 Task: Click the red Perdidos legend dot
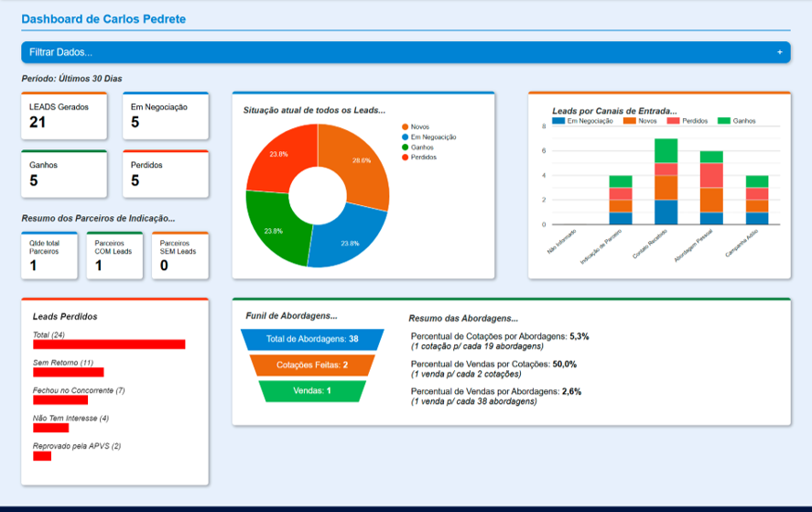click(x=405, y=157)
